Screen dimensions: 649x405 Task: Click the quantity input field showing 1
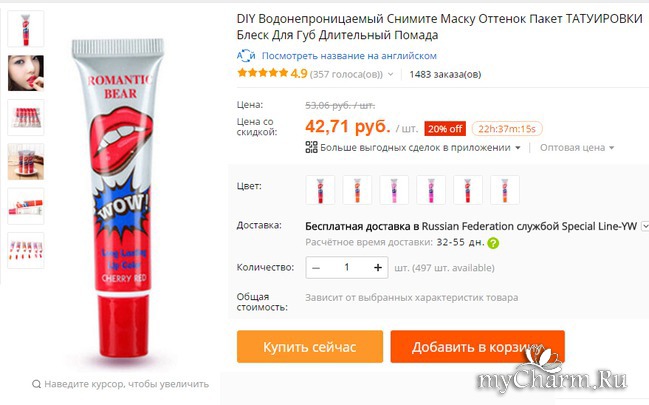point(347,268)
